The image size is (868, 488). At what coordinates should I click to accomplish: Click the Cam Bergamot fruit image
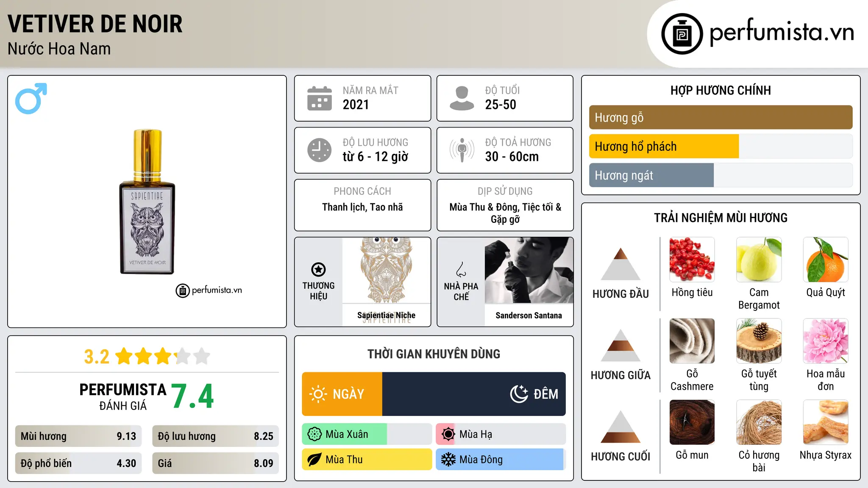tap(759, 260)
